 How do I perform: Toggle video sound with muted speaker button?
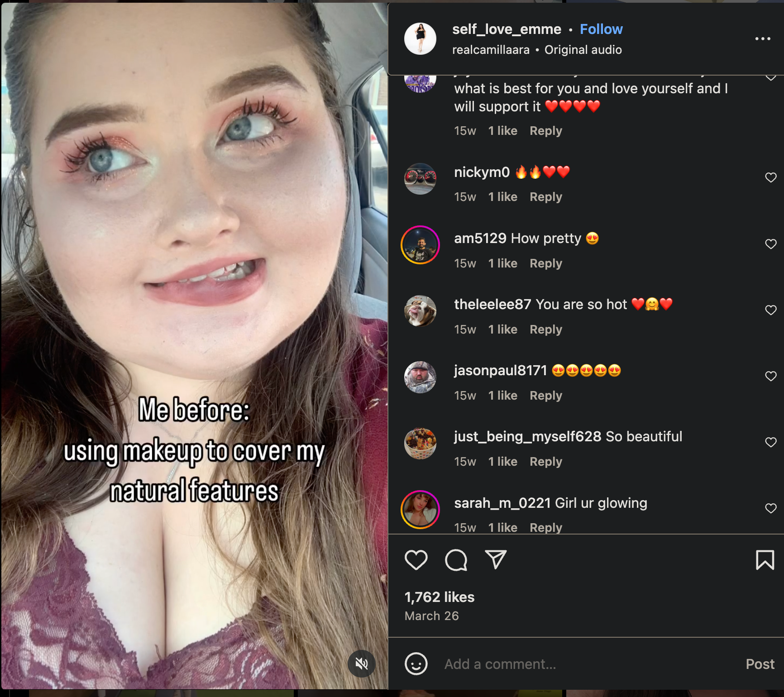coord(361,664)
